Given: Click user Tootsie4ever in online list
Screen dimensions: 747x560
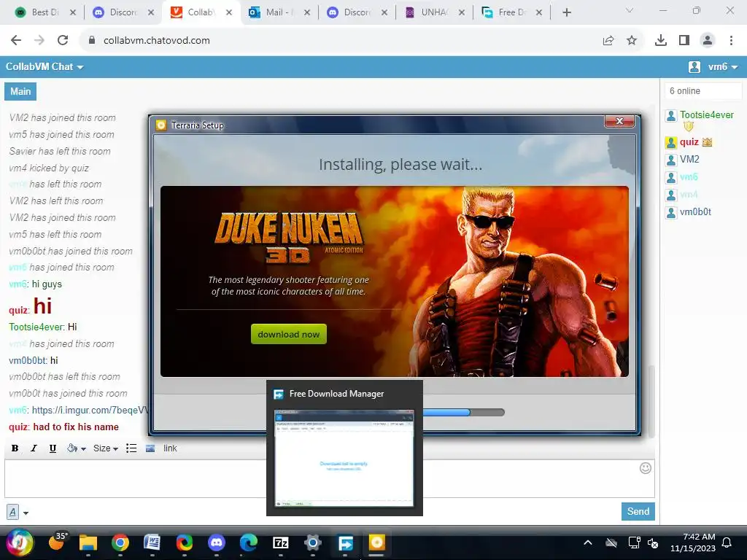Looking at the screenshot, I should pos(706,114).
